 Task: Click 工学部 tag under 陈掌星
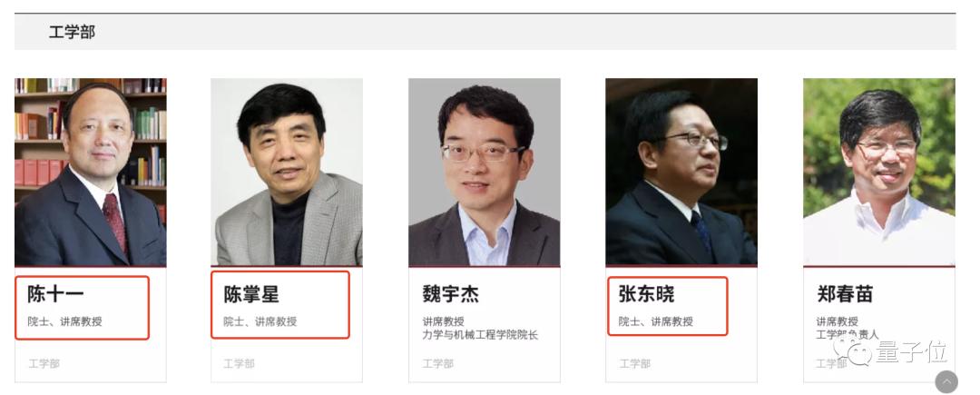tap(239, 363)
